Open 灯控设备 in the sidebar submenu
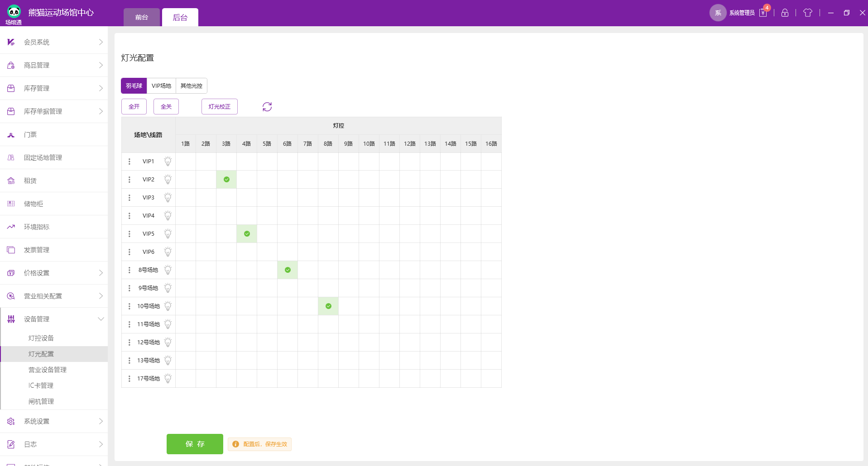The width and height of the screenshot is (868, 466). pos(41,338)
